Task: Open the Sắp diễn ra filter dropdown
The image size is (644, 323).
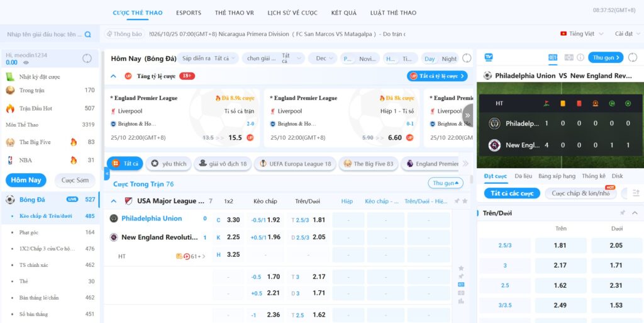Action: (x=209, y=59)
